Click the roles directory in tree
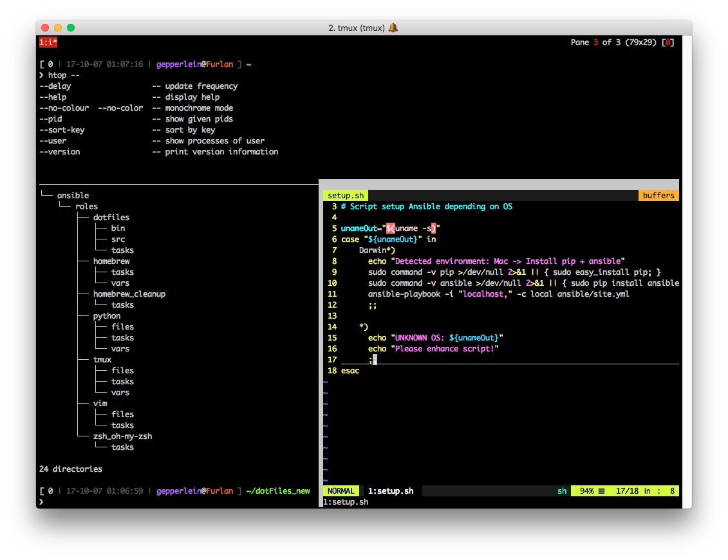728x560 pixels. [86, 206]
